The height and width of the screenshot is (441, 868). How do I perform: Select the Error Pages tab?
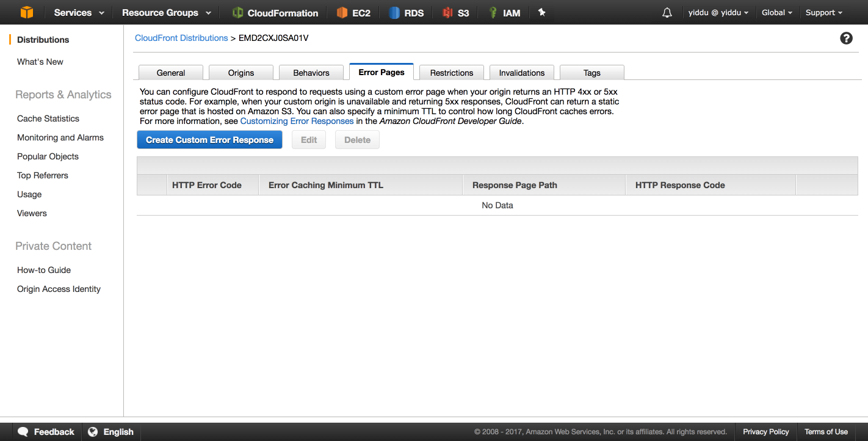(x=382, y=72)
